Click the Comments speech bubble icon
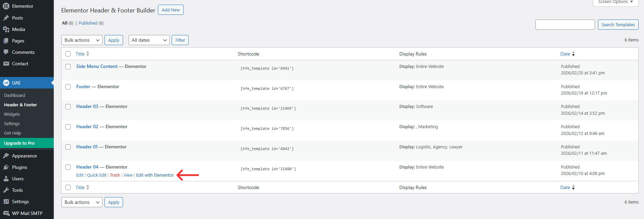 pyautogui.click(x=6, y=52)
